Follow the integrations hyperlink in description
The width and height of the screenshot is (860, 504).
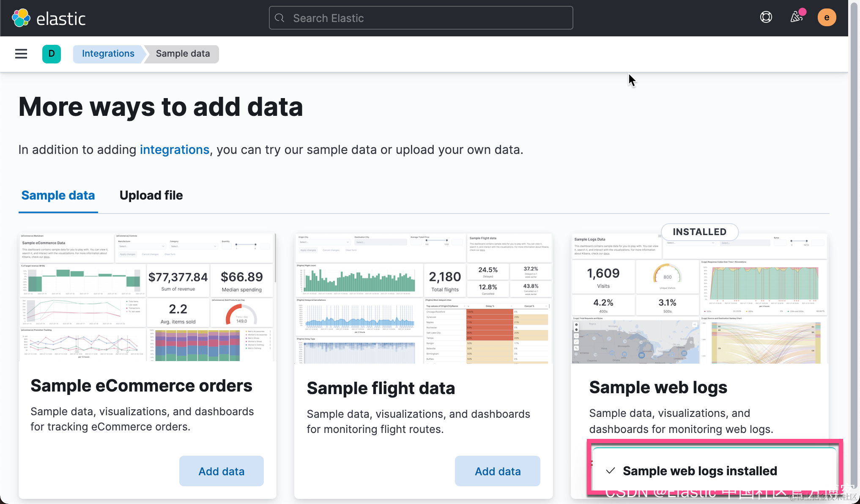[x=174, y=150]
